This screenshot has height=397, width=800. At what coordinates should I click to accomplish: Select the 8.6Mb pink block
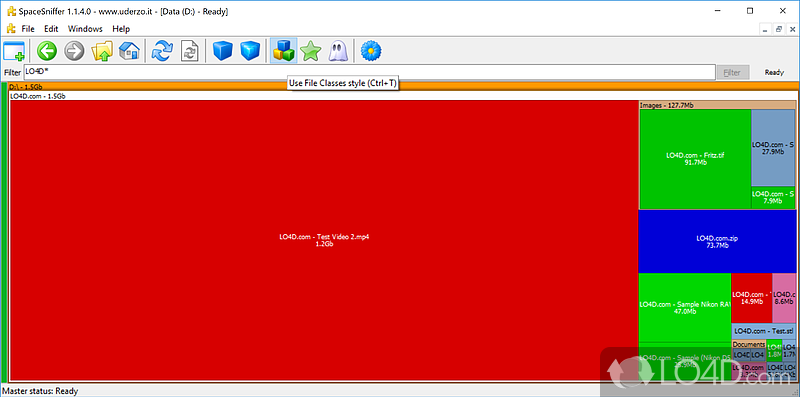(x=784, y=298)
